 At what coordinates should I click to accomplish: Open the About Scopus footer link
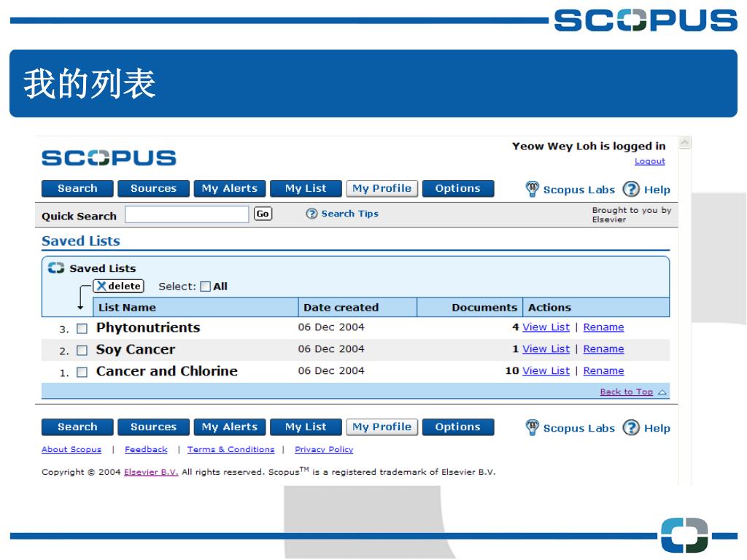click(71, 449)
